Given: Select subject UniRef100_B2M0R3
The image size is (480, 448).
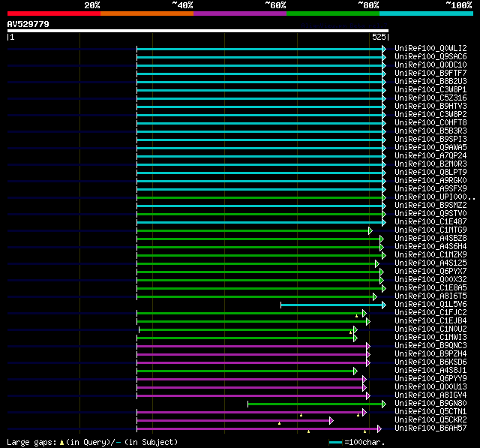Looking at the screenshot, I should [430, 164].
